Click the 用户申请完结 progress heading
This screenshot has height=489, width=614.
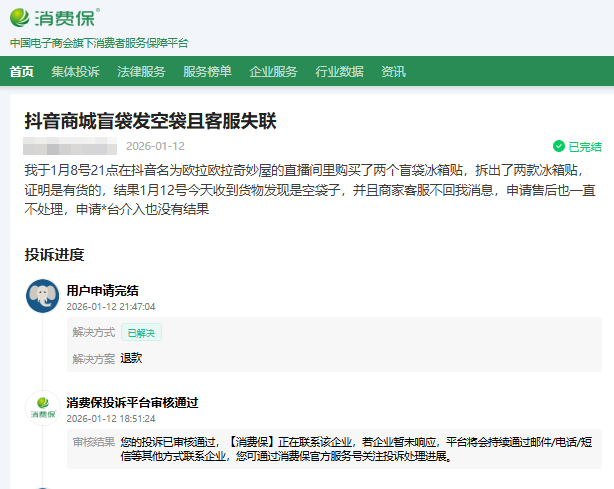pos(102,291)
